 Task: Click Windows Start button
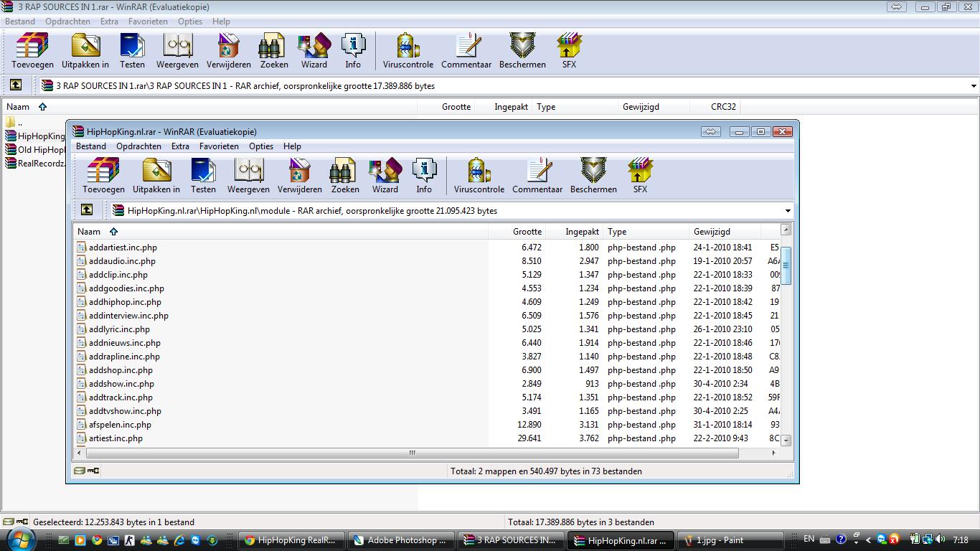(19, 540)
